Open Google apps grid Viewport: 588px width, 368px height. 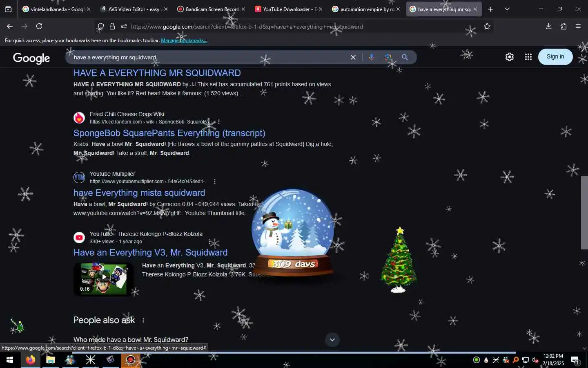click(528, 57)
